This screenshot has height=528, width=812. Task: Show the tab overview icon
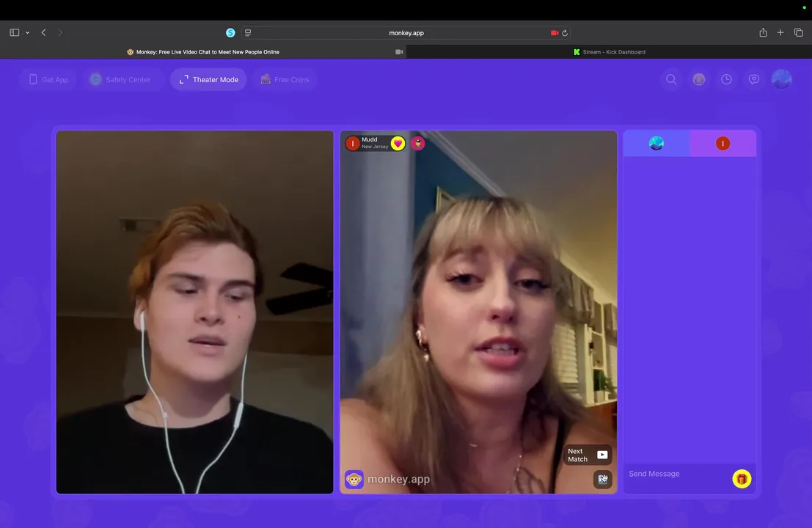point(799,32)
